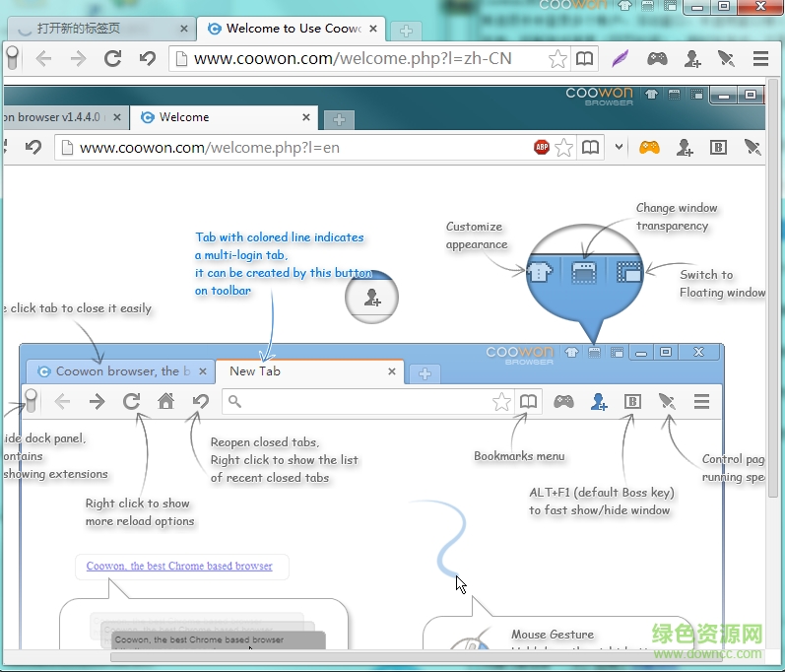Open the hamburger main menu in topmost toolbar

click(x=760, y=58)
